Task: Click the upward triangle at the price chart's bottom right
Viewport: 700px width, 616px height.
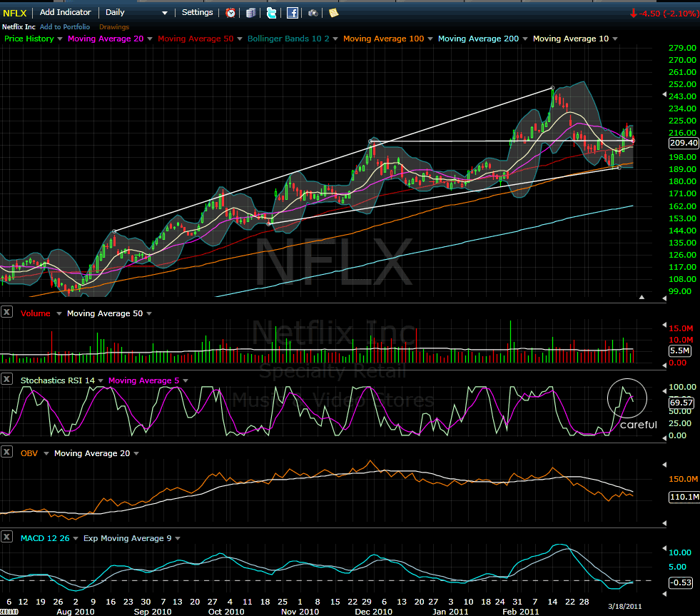Action: tap(641, 297)
